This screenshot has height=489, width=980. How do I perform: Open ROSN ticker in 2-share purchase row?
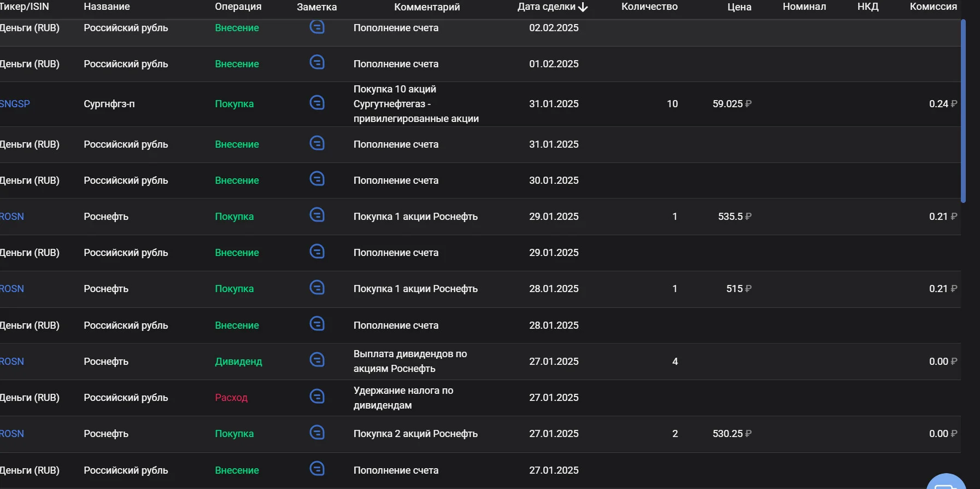[12, 434]
